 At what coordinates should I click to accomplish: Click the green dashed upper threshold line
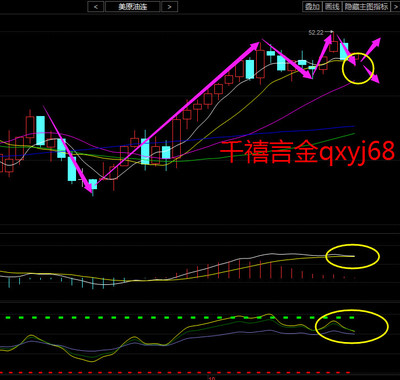180,318
